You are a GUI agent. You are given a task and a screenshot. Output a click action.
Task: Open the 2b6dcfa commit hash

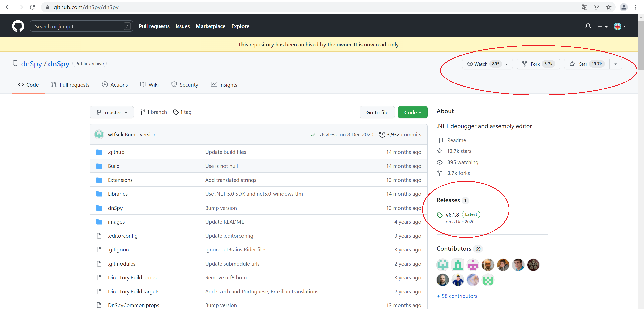(x=328, y=135)
